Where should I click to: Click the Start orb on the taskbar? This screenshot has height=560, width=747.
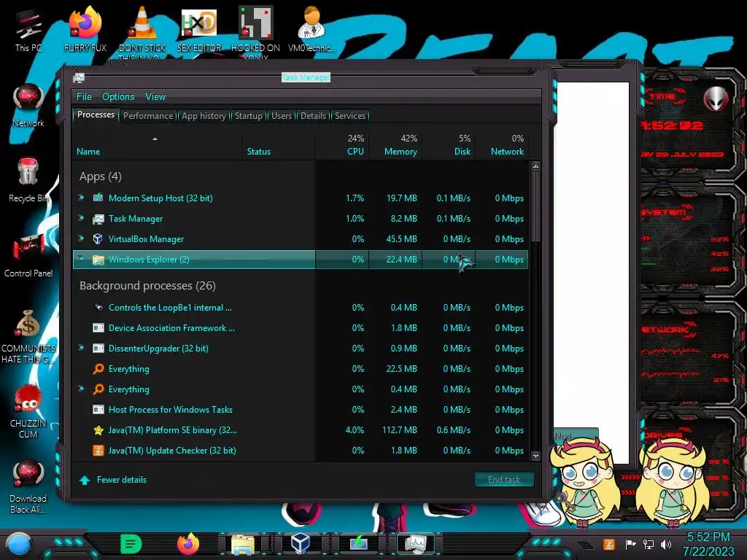19,545
